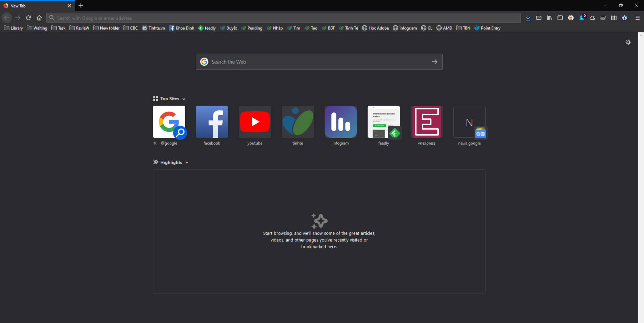Click the Ghostery ghost extension icon
The image size is (644, 323).
coord(582,18)
